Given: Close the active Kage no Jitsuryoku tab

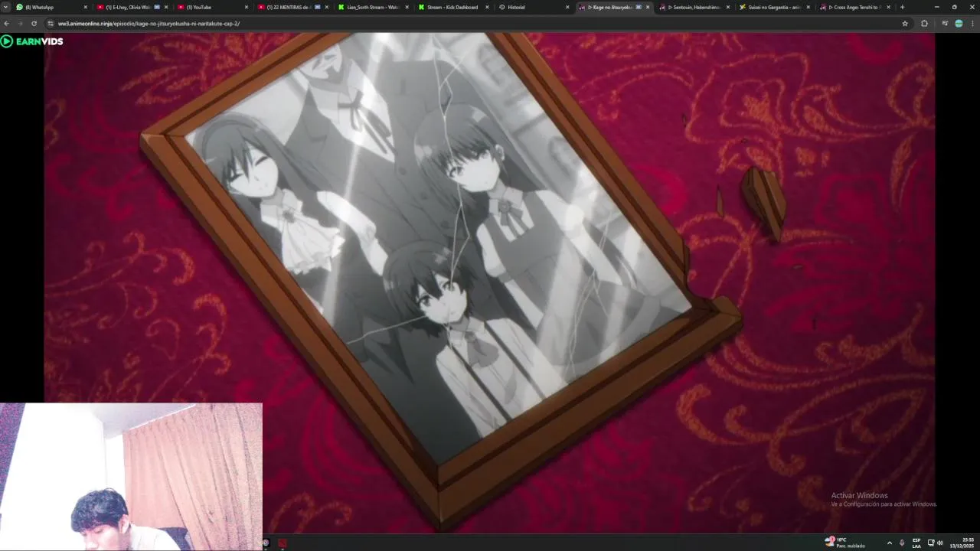Looking at the screenshot, I should pyautogui.click(x=648, y=7).
